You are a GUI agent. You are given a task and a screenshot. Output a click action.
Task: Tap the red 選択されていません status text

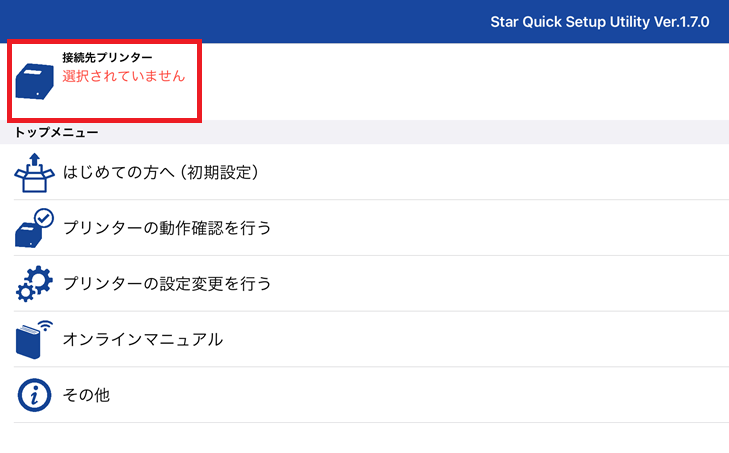tap(124, 76)
